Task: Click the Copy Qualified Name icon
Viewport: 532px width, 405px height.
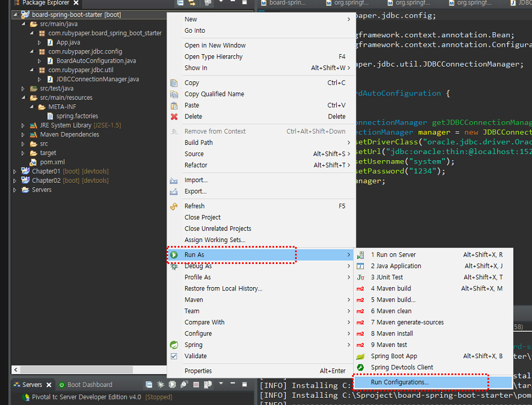Action: pos(174,94)
